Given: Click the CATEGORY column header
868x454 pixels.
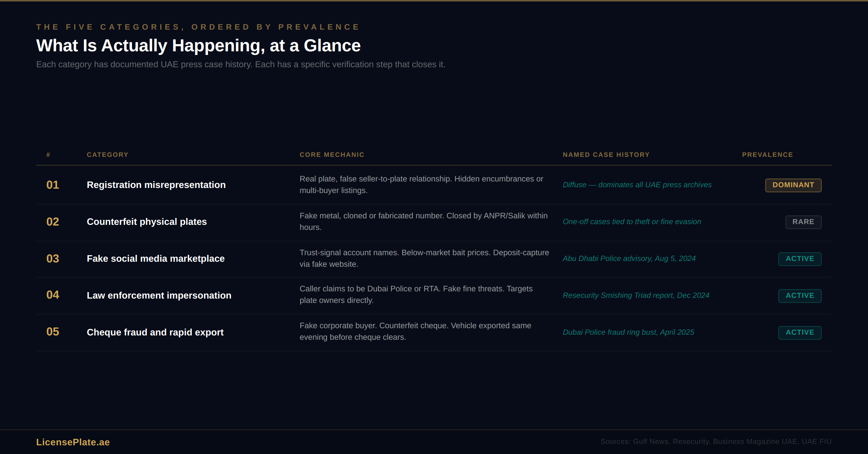Looking at the screenshot, I should (x=107, y=155).
